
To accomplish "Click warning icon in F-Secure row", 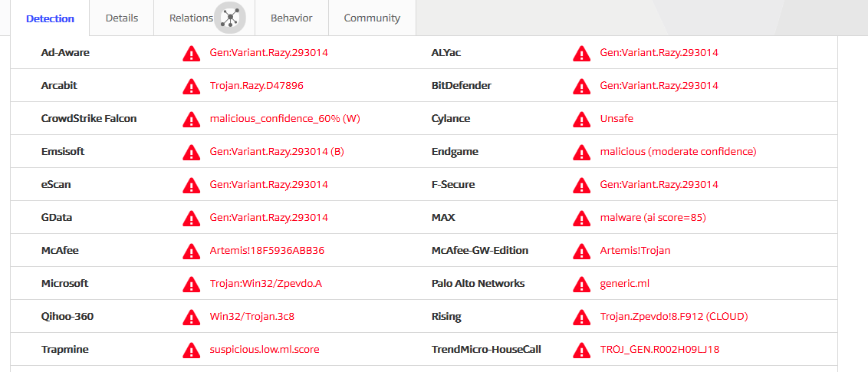I will [581, 185].
